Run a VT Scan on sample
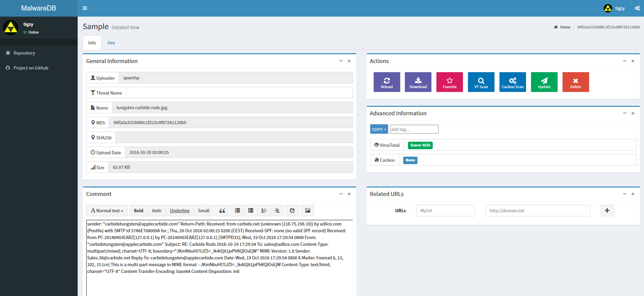The image size is (644, 296). tap(481, 82)
